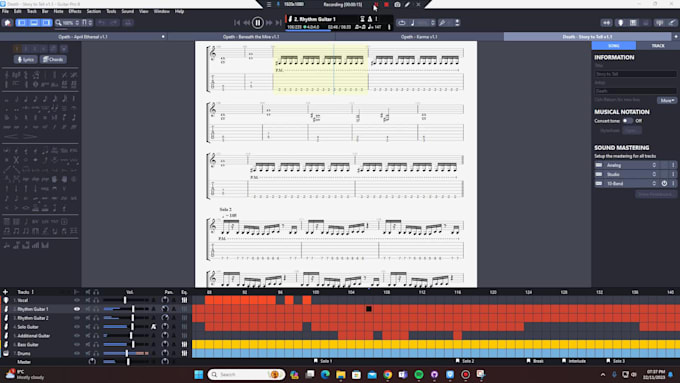Mute the Bass Guitar track
This screenshot has height=383, width=680.
point(88,344)
